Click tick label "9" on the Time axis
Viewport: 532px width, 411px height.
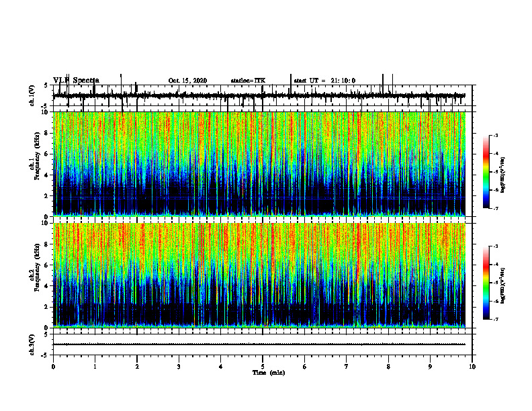tap(430, 367)
